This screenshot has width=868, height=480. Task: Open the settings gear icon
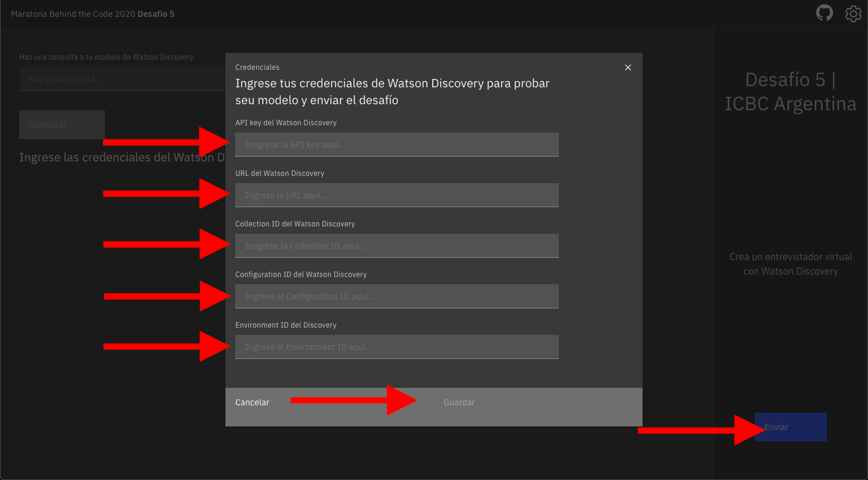[x=853, y=13]
